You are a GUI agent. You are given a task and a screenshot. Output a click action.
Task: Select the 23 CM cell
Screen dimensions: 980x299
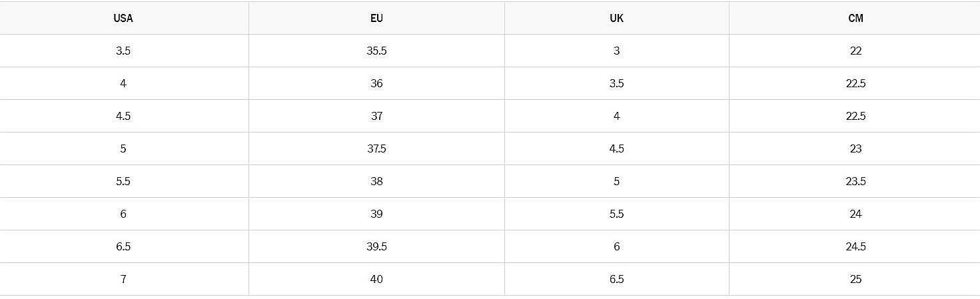(x=855, y=149)
